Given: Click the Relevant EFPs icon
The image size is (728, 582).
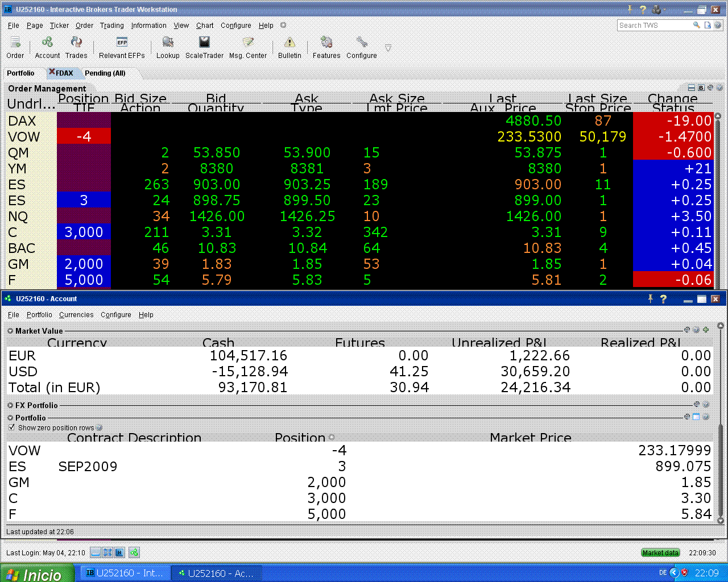Looking at the screenshot, I should coord(122,43).
